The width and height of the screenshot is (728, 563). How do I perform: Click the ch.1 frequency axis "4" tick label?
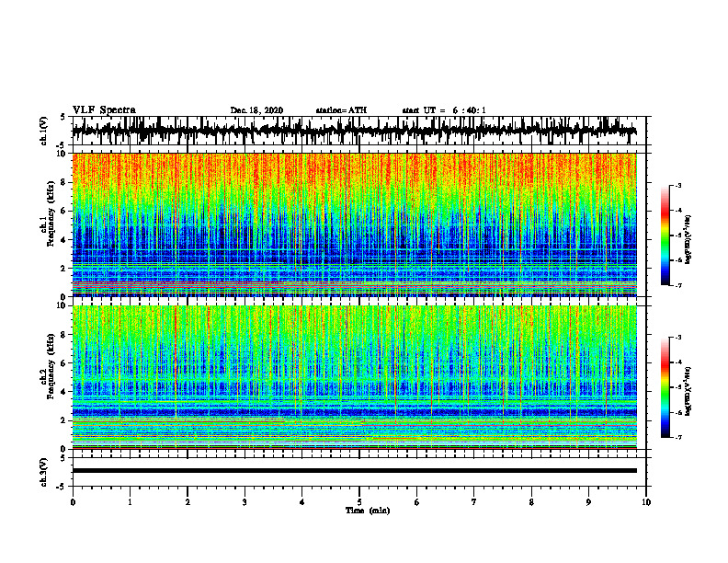(64, 240)
